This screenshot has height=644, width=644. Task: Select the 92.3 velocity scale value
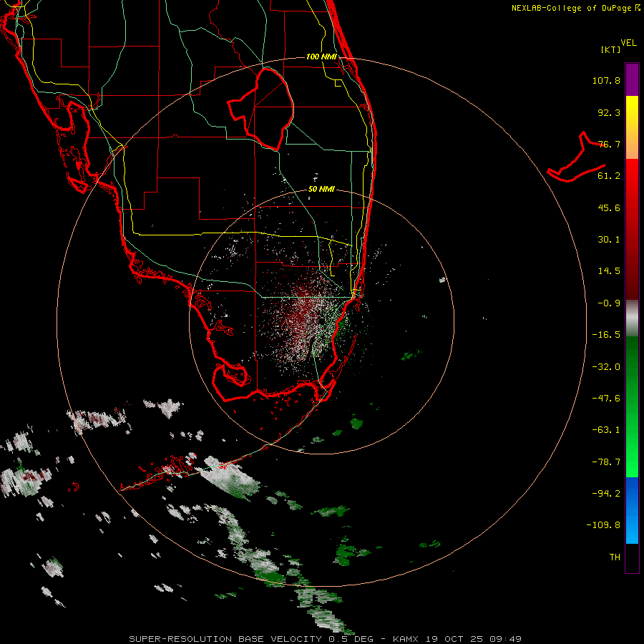[609, 112]
